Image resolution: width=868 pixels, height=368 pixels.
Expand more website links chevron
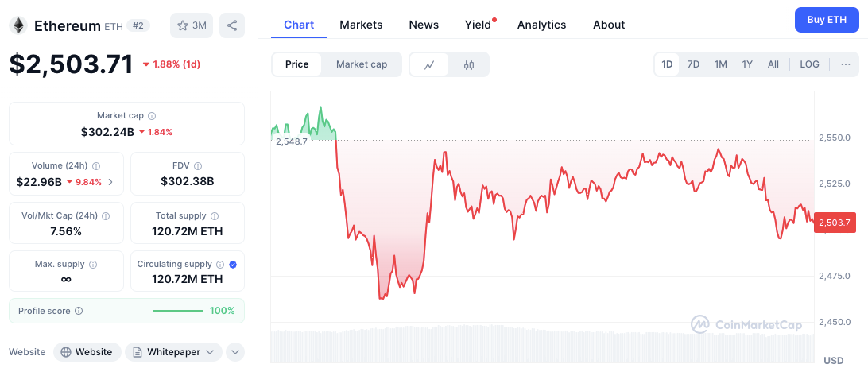pos(234,352)
